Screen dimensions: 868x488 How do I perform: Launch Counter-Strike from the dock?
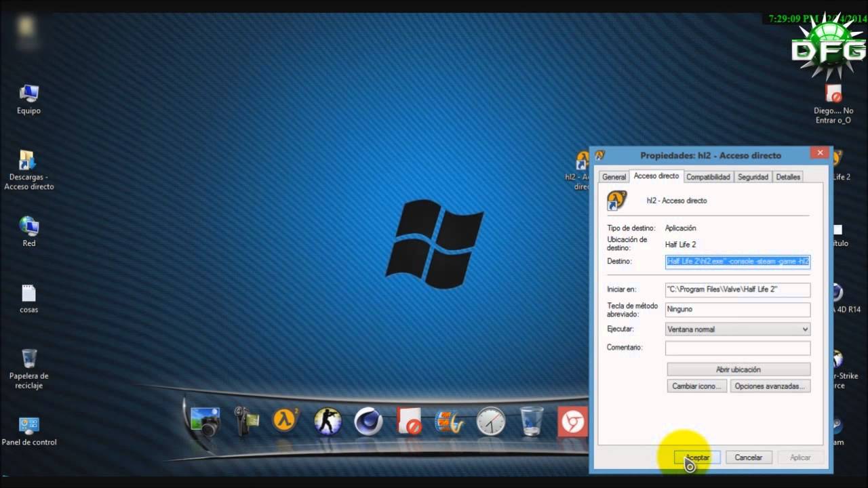(328, 422)
